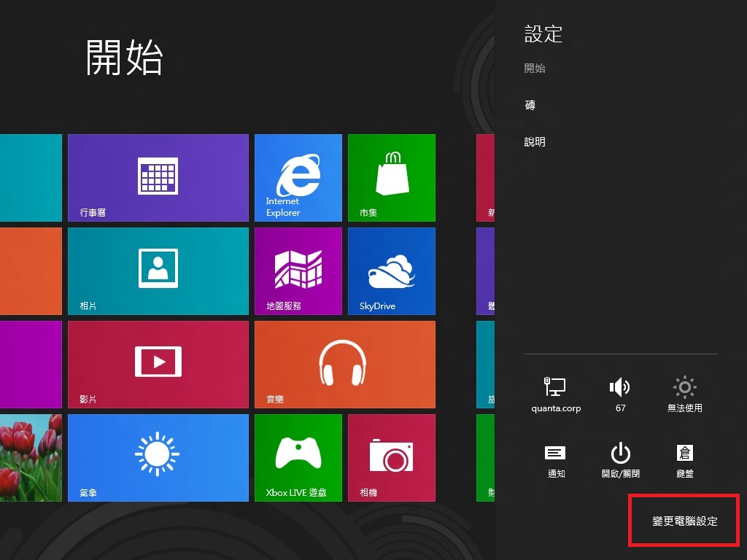Image resolution: width=747 pixels, height=560 pixels.
Task: Click 開始 in the settings pane
Action: (534, 68)
